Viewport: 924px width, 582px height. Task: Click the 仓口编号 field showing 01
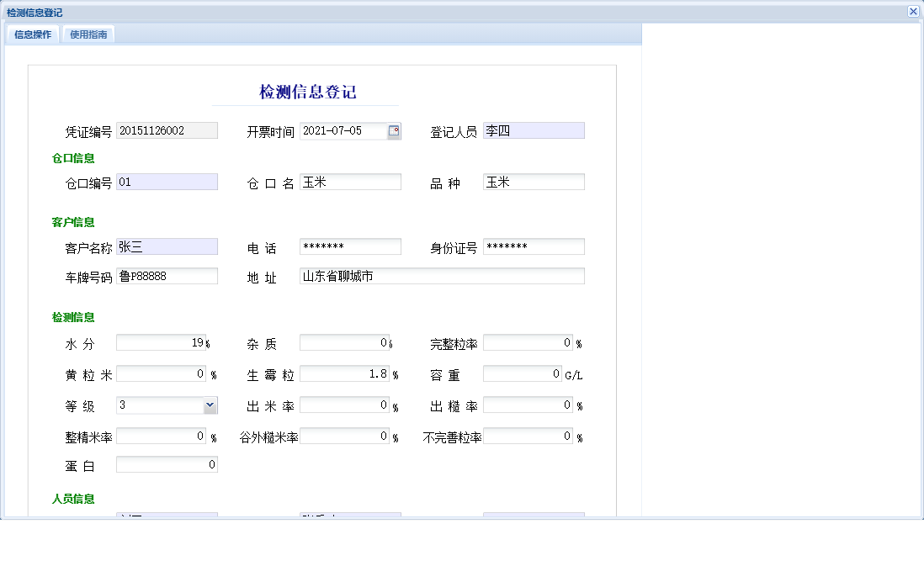coord(167,182)
